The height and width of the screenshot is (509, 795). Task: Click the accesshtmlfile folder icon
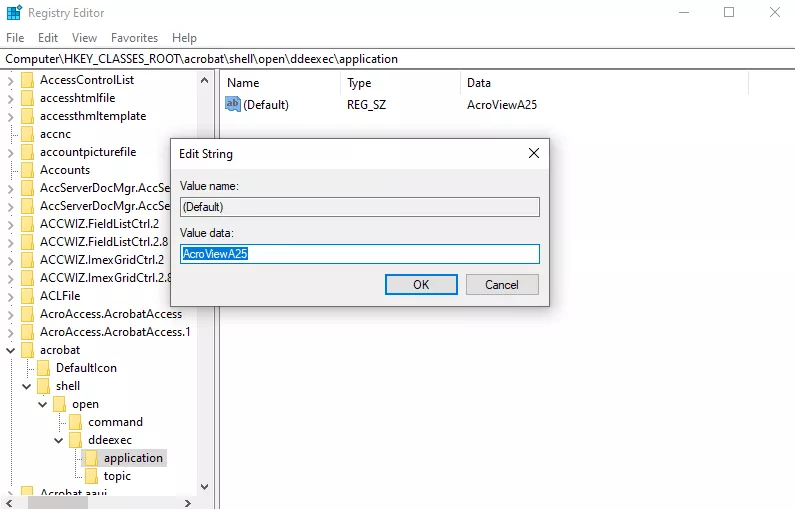coord(27,98)
